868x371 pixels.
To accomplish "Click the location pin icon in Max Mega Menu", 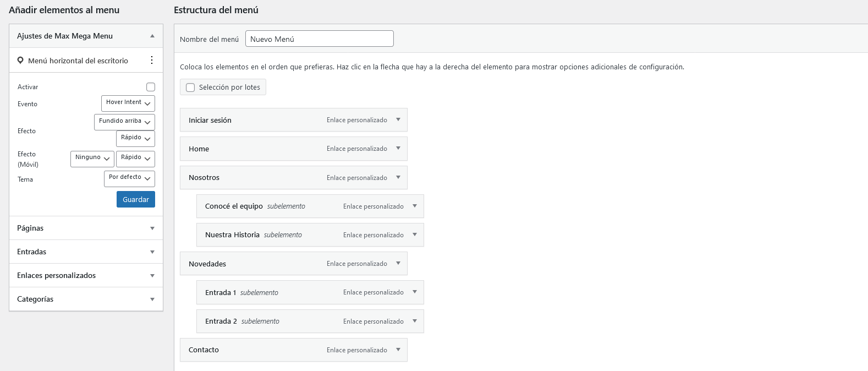I will coord(20,61).
